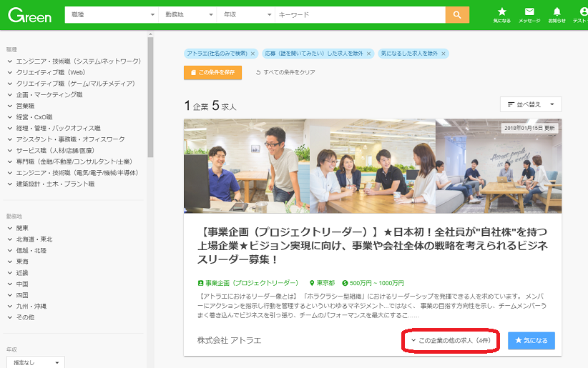
Task: Open the 職種 dropdown in search bar
Action: [x=112, y=14]
